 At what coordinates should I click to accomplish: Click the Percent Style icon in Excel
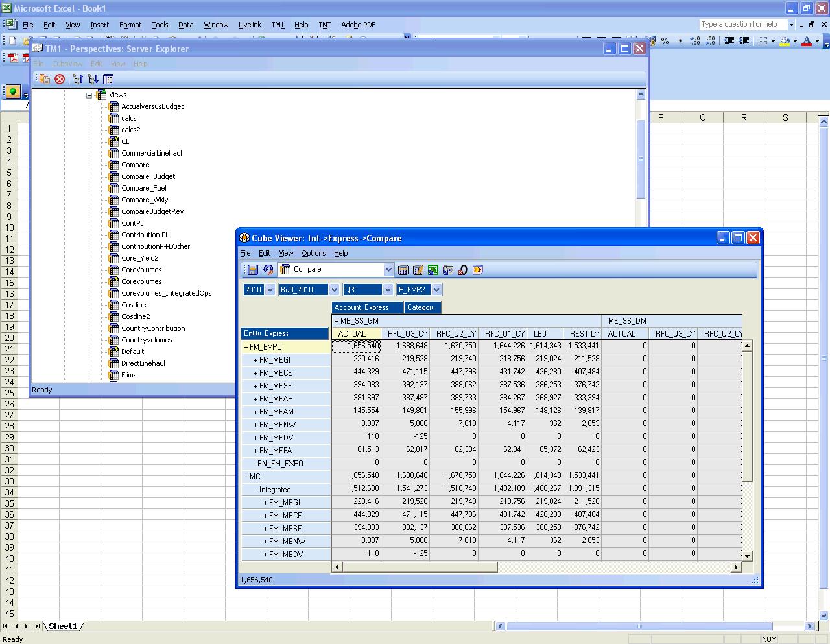[x=665, y=41]
